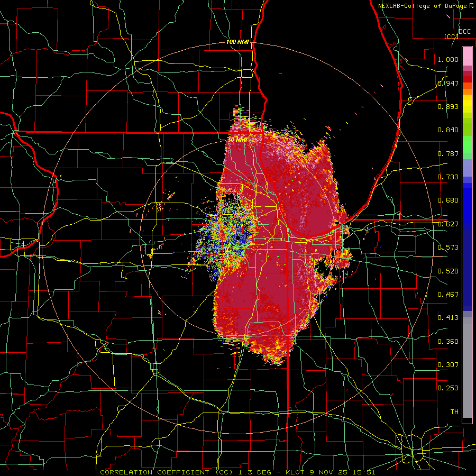The height and width of the screenshot is (476, 476).
Task: Click the [CC] units label
Action: click(x=452, y=36)
